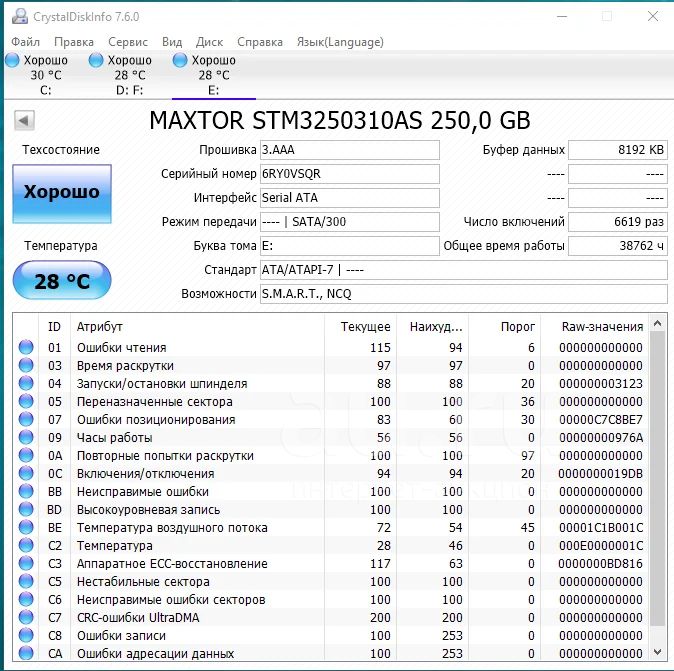Click status orb for Ошибки позиционирования

26,420
